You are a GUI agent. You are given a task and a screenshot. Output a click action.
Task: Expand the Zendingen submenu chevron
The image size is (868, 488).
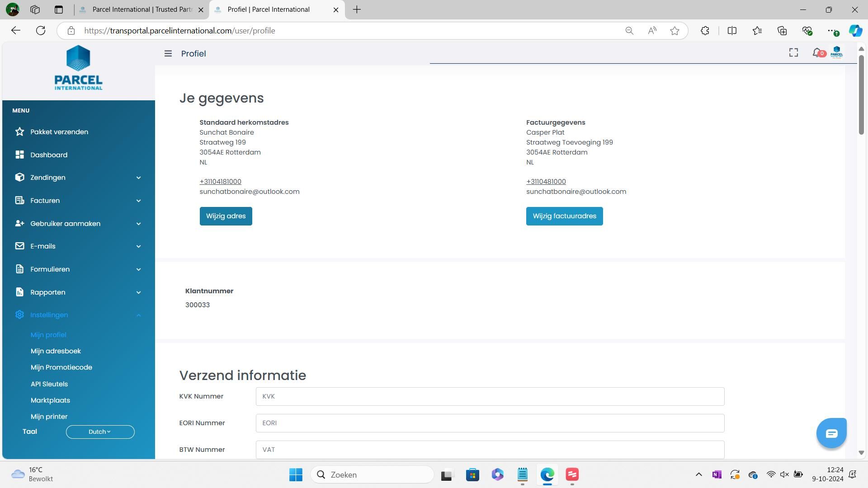tap(138, 178)
